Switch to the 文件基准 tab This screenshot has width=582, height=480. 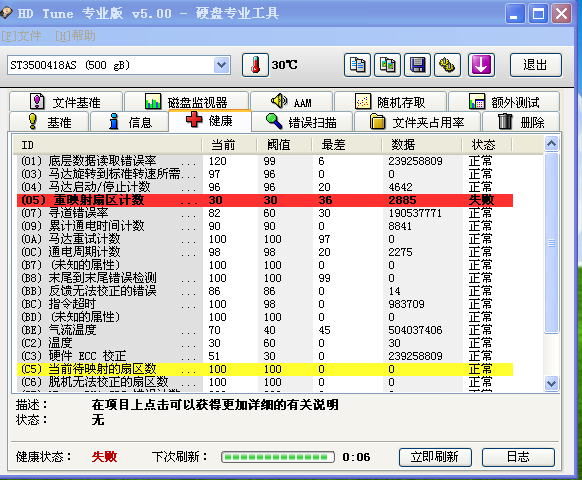pyautogui.click(x=66, y=101)
